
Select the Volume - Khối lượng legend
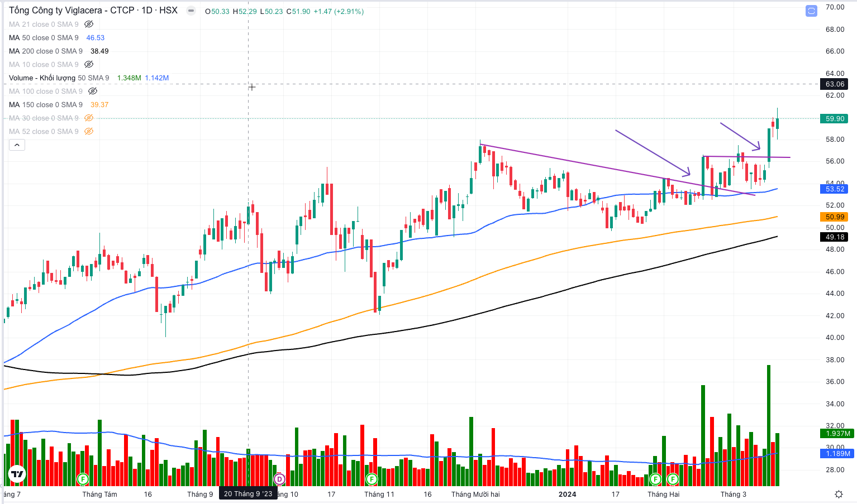pyautogui.click(x=59, y=78)
